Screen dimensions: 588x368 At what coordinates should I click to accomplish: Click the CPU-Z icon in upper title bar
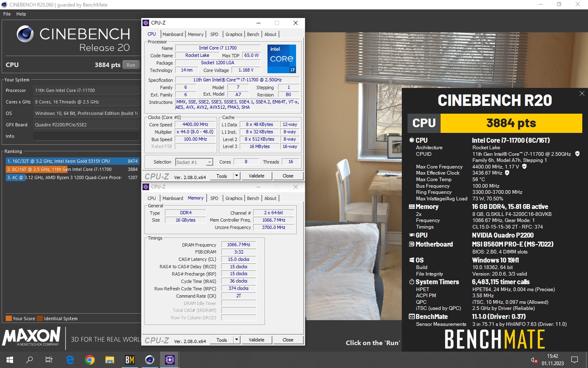click(146, 23)
